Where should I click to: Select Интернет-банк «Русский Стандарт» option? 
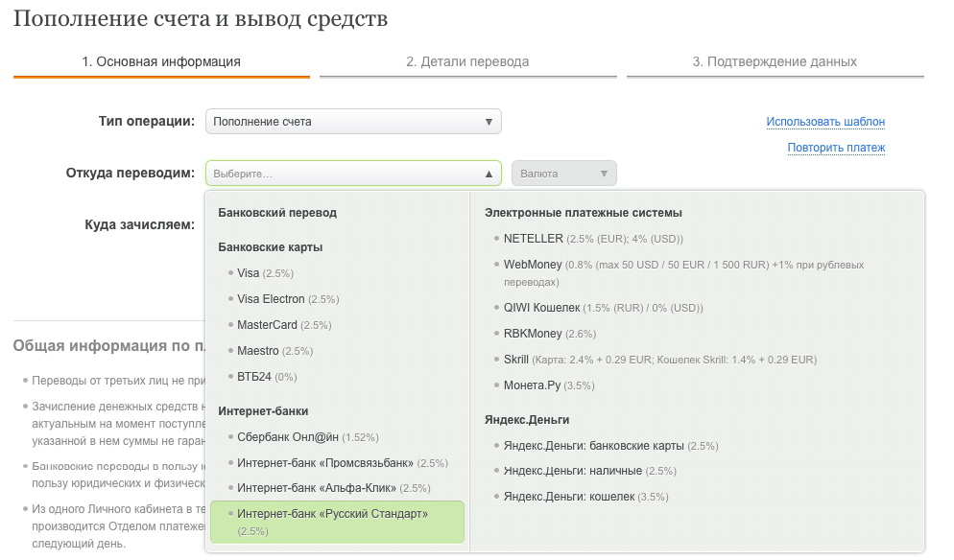pos(332,514)
